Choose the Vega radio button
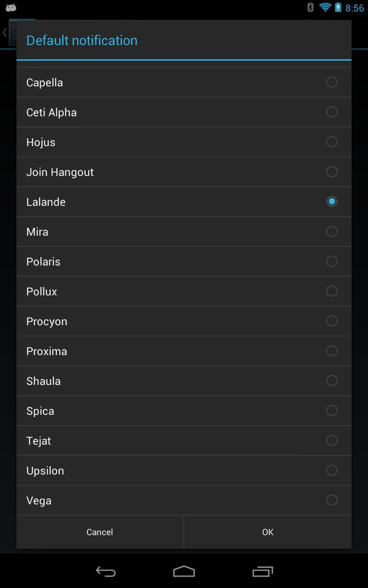Viewport: 368px width, 588px height. pyautogui.click(x=332, y=500)
